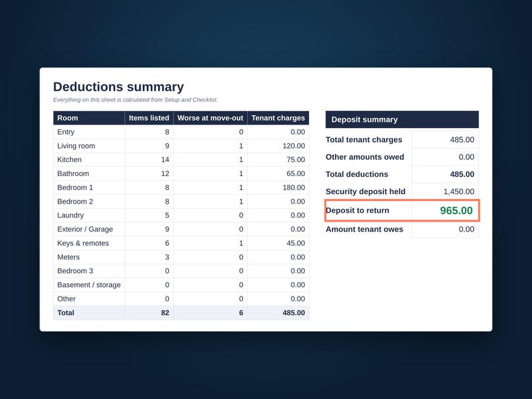Select the 'Total deductions' label
This screenshot has height=399, width=532.
coord(357,174)
